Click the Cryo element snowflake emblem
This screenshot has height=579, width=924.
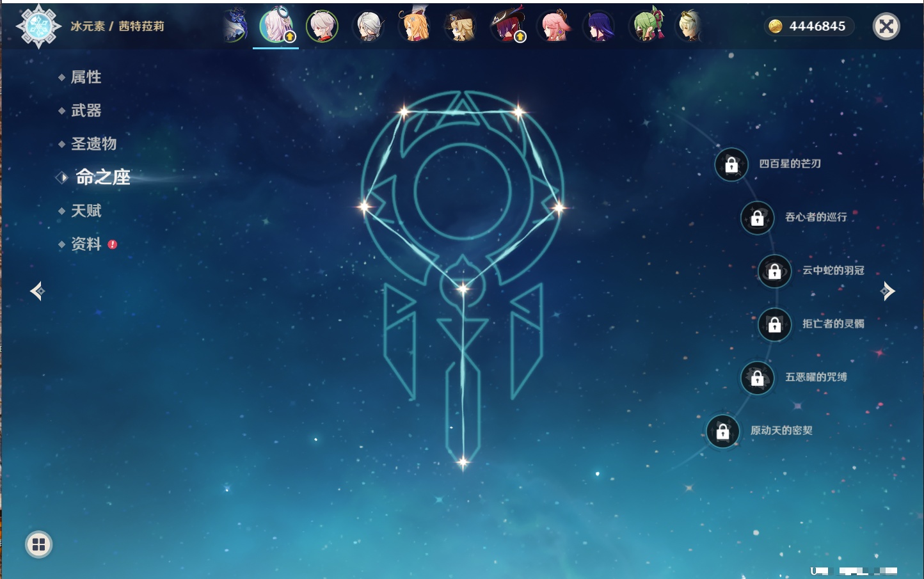click(38, 26)
